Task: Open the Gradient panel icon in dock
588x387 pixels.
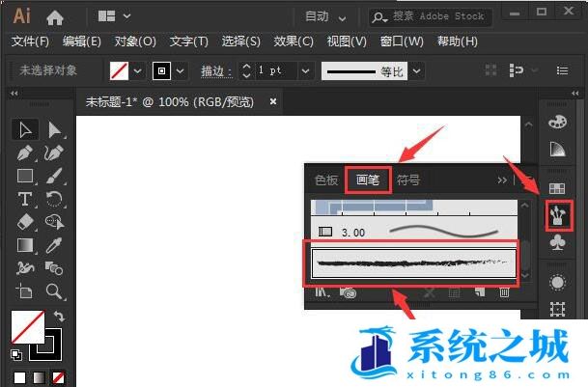Action: pyautogui.click(x=558, y=150)
